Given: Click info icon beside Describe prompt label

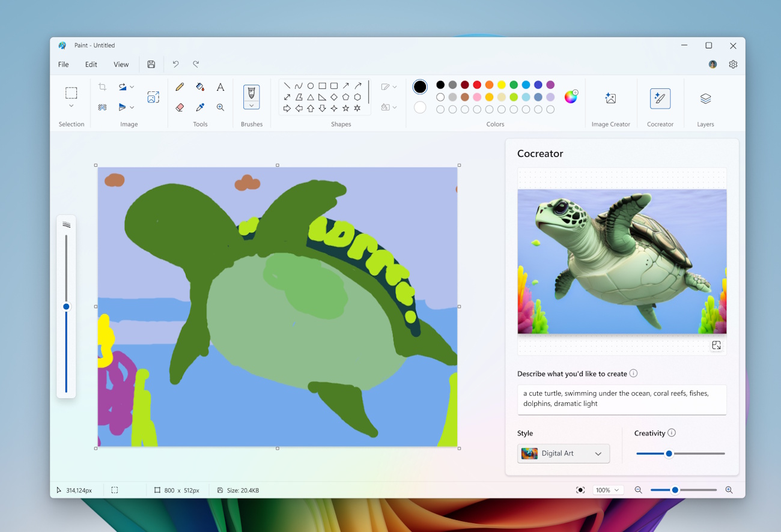Looking at the screenshot, I should click(x=633, y=373).
